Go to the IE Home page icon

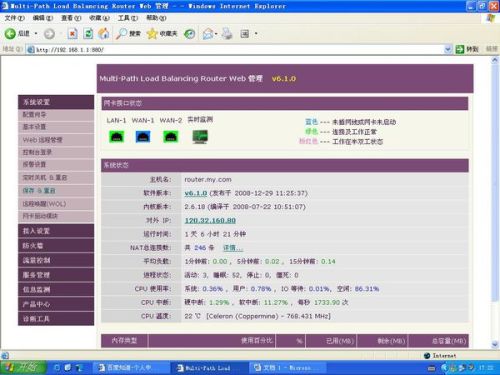point(104,33)
